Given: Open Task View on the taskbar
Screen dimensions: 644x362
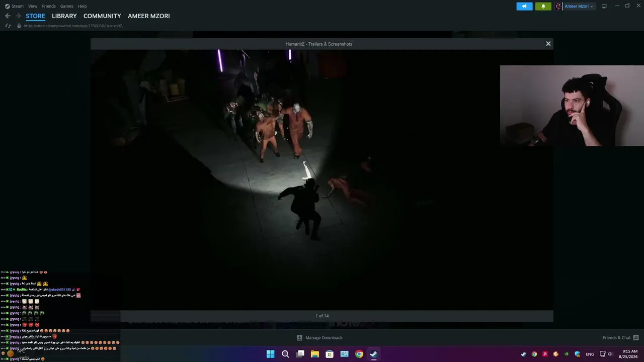Looking at the screenshot, I should 300,354.
